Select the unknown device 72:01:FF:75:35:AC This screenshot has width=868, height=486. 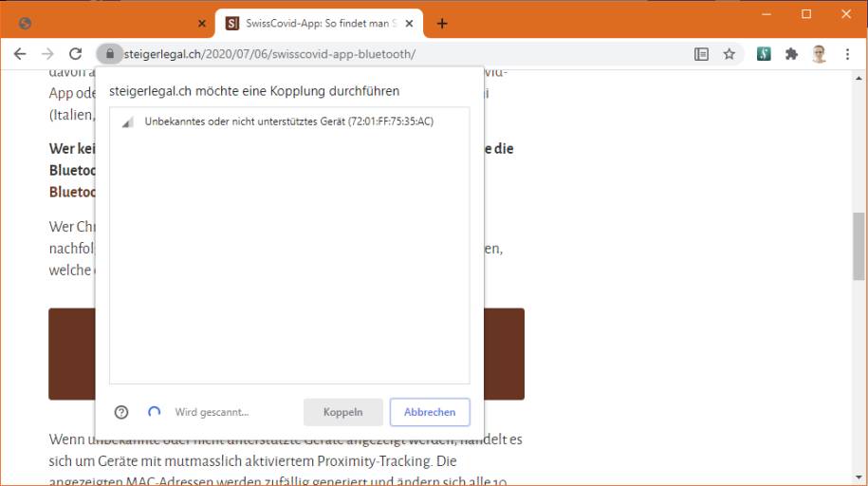tap(289, 121)
